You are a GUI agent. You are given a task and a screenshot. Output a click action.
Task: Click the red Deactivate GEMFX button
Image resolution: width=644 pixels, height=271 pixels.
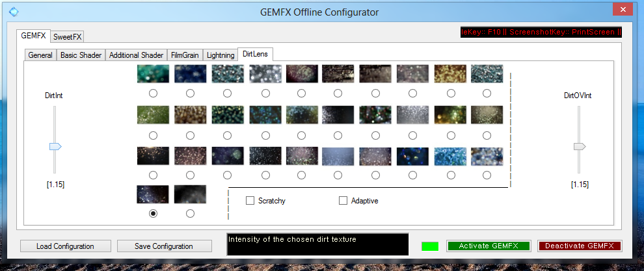coord(580,246)
